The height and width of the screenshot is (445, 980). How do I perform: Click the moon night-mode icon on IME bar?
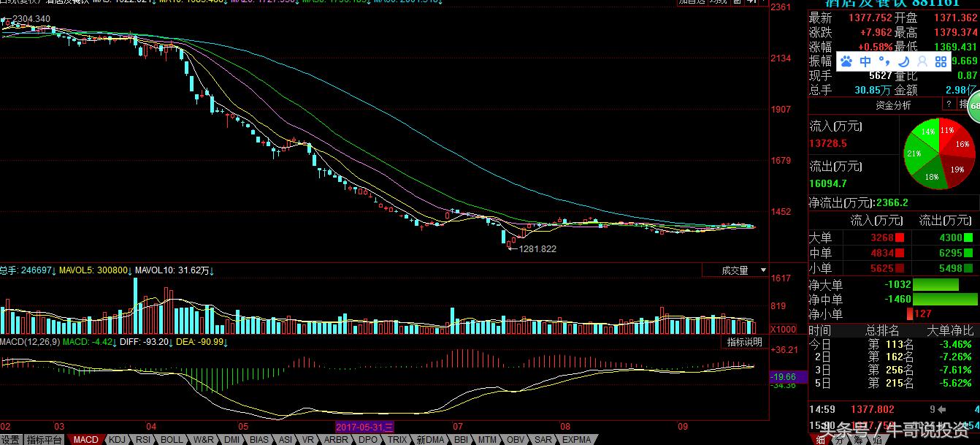pos(903,62)
